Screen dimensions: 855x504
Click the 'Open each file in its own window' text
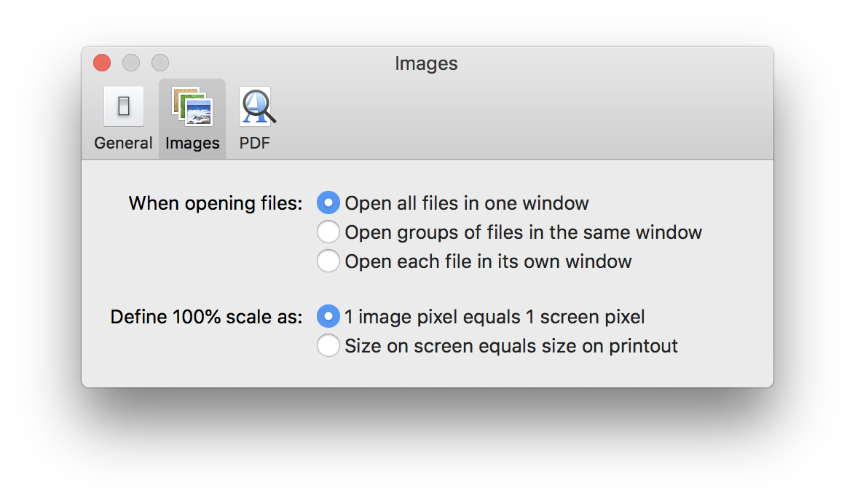click(488, 261)
